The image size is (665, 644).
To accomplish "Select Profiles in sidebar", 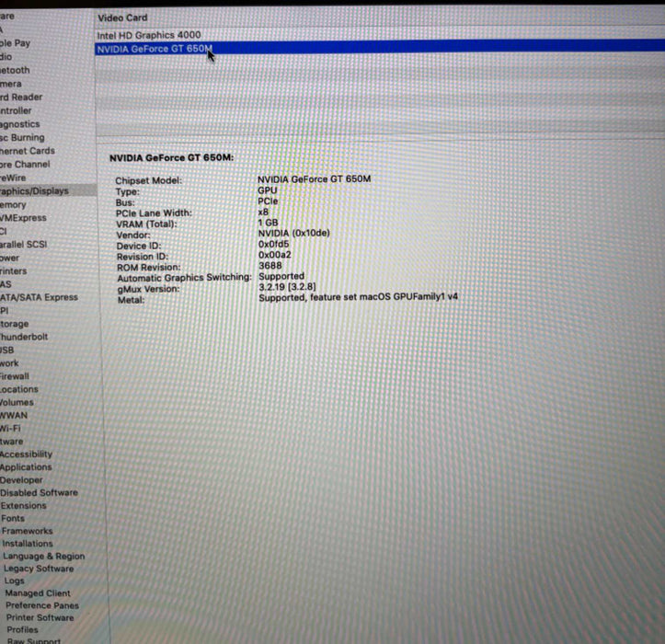I will (22, 630).
